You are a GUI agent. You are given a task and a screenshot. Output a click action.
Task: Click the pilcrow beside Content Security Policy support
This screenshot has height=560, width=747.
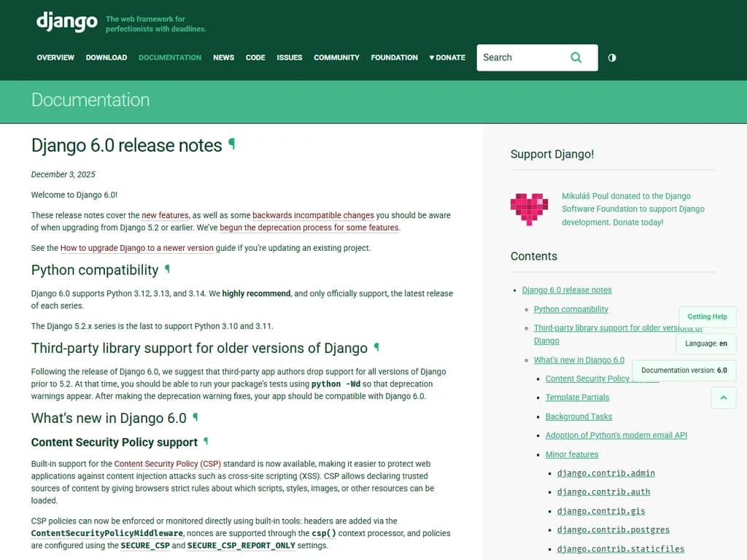[x=205, y=441]
